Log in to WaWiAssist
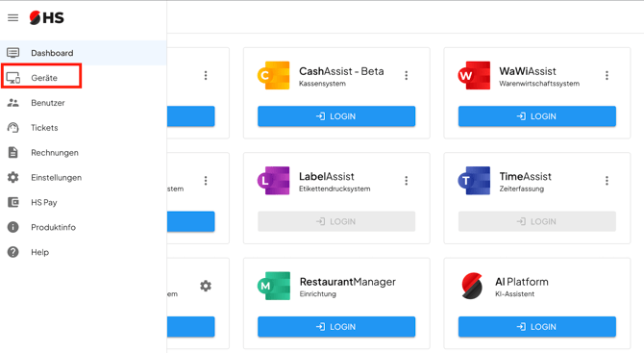 [x=536, y=116]
